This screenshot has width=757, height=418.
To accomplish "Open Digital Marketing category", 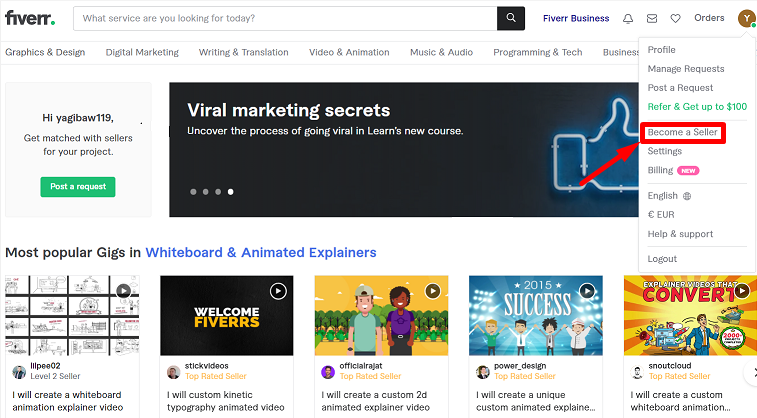I will pos(142,52).
